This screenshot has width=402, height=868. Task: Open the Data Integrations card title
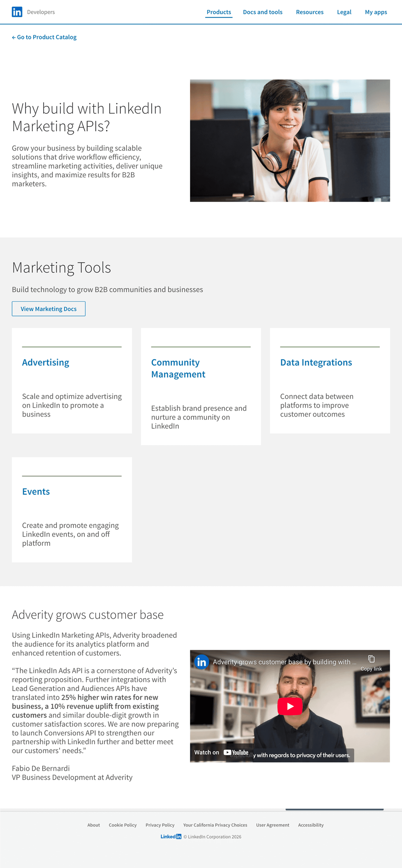point(316,362)
